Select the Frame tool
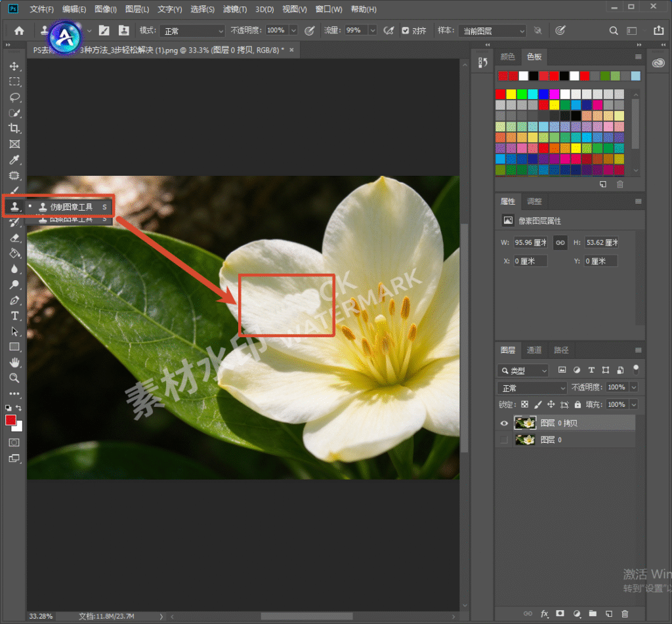672x624 pixels. (14, 144)
